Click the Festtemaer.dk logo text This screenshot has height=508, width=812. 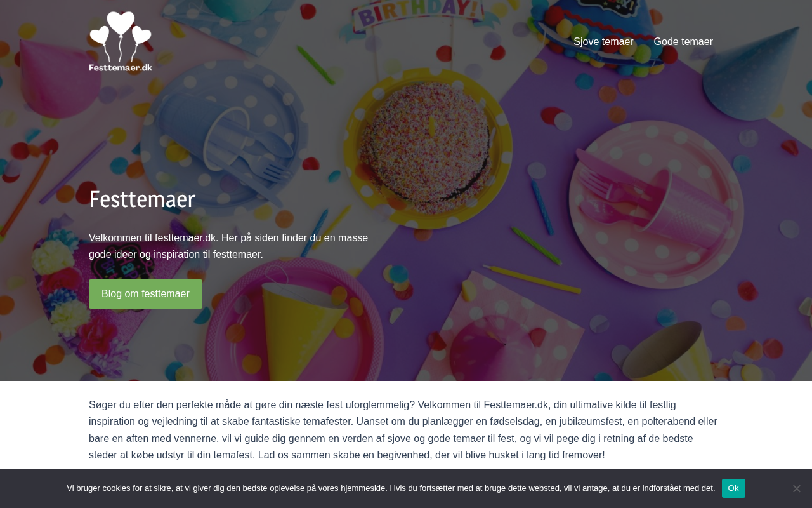(x=121, y=67)
